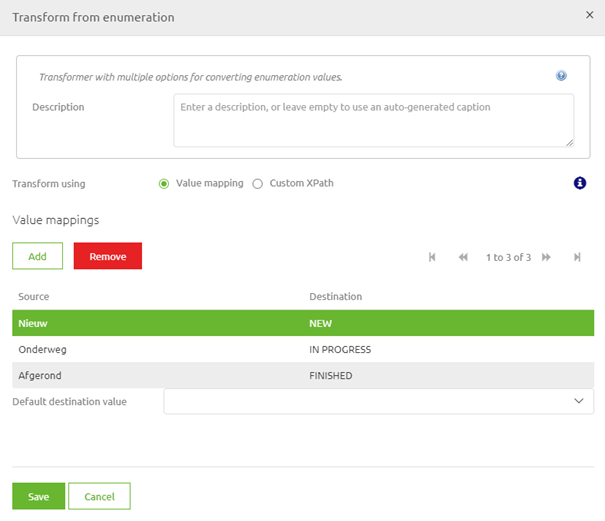Click the info icon beside Transform using
605x521 pixels.
coord(579,183)
